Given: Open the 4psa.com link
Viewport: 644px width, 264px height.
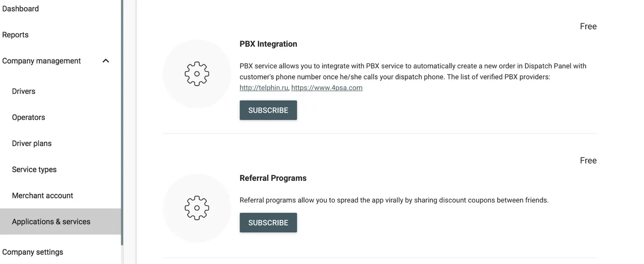Looking at the screenshot, I should (327, 88).
